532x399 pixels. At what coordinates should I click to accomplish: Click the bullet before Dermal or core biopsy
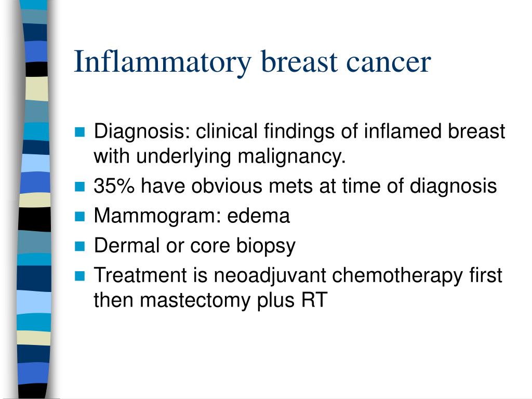pos(79,246)
